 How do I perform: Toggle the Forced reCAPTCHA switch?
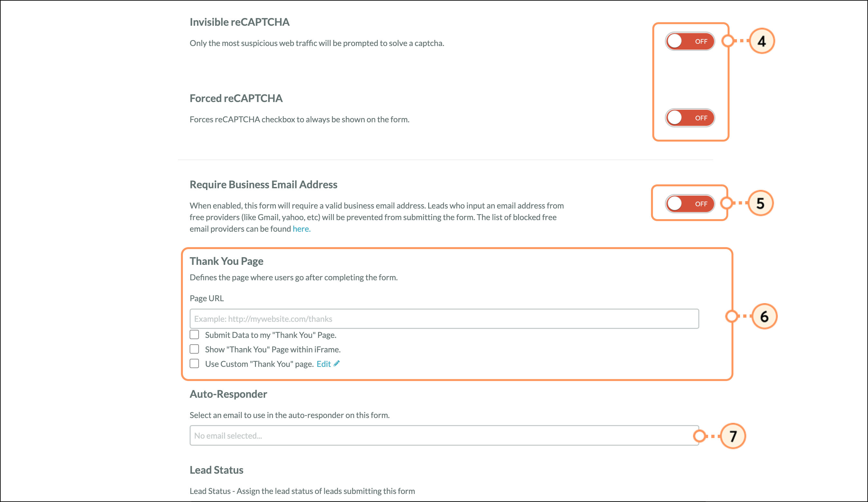[690, 118]
